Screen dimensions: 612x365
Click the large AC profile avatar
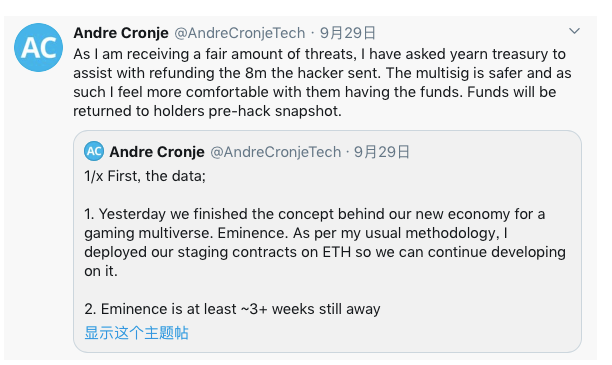(x=38, y=47)
